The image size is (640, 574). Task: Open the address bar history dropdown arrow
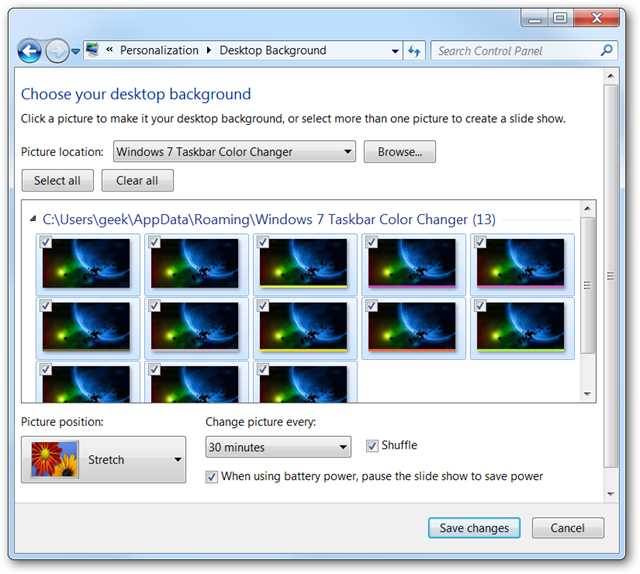point(395,51)
